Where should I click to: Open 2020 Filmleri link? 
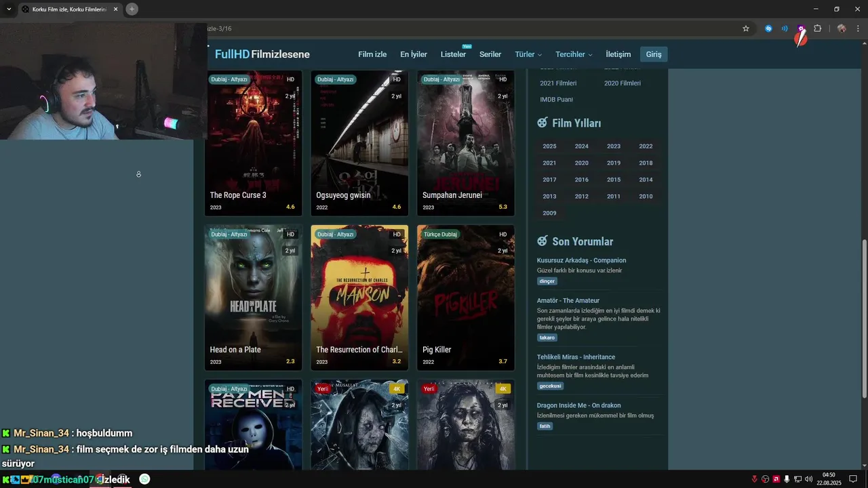pyautogui.click(x=623, y=83)
